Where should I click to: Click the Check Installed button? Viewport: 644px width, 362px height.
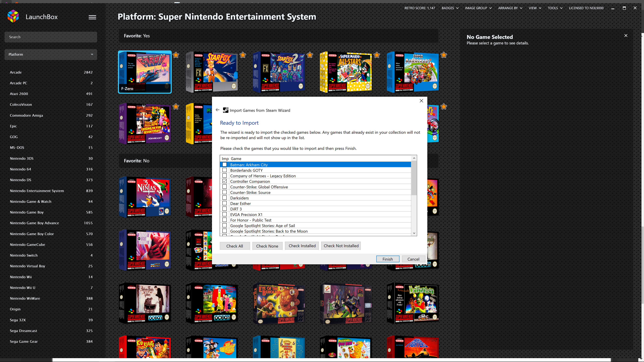302,246
